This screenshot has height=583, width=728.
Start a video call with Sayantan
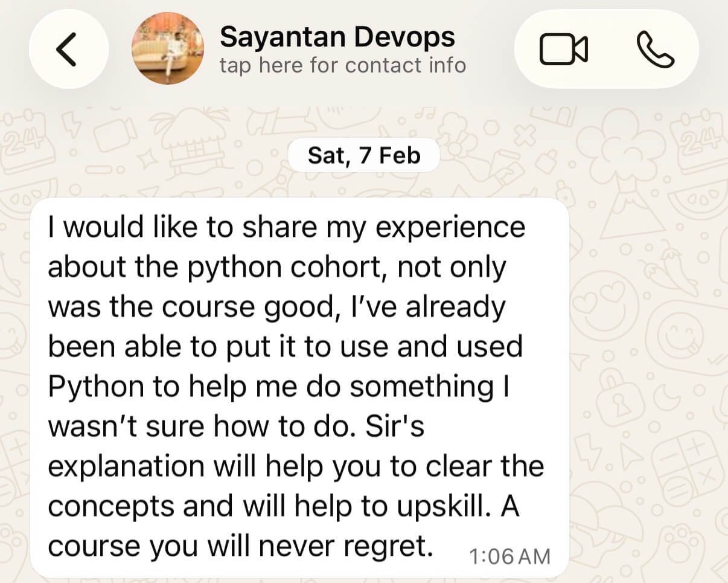(563, 50)
